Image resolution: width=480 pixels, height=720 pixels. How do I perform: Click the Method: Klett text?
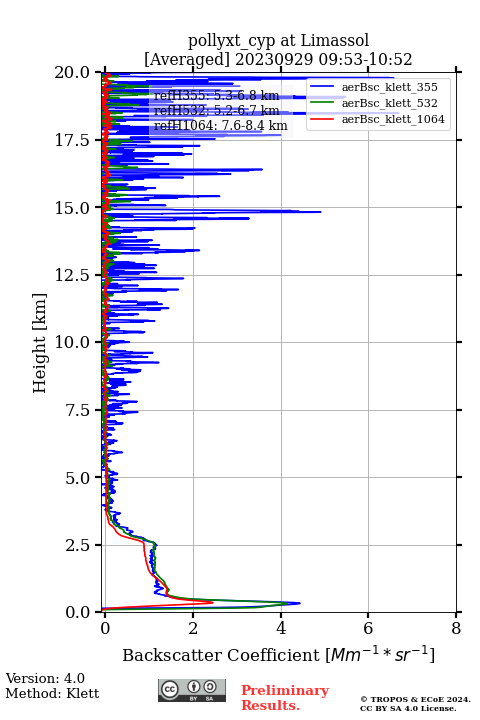52,693
